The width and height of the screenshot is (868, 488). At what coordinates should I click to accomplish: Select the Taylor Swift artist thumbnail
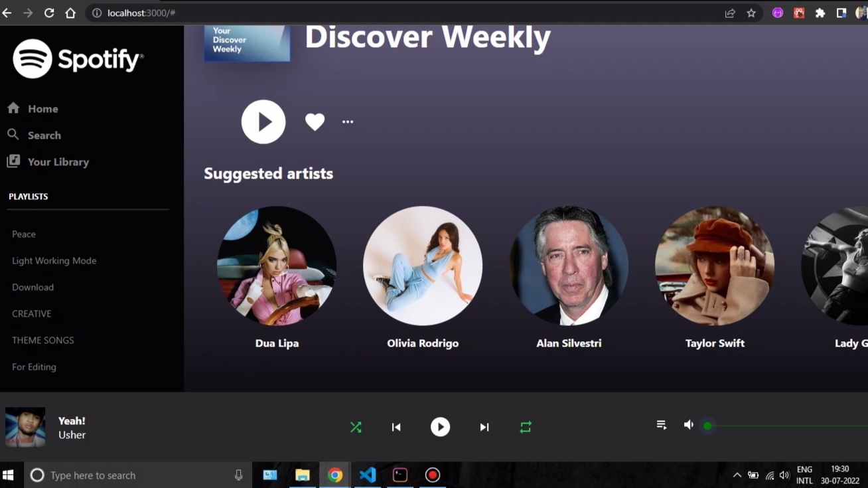coord(715,266)
